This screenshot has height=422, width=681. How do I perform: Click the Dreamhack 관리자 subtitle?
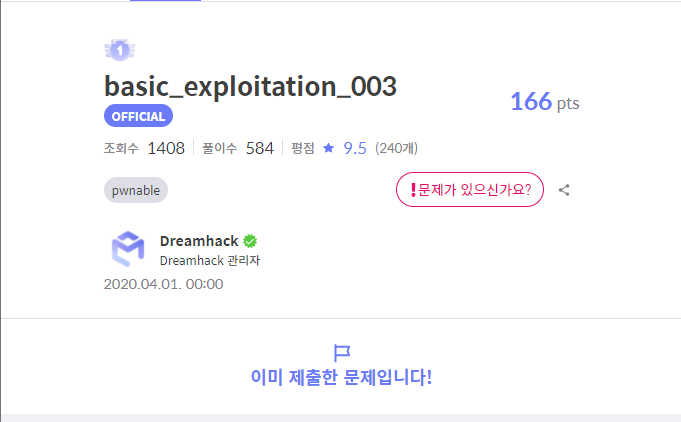tap(210, 260)
